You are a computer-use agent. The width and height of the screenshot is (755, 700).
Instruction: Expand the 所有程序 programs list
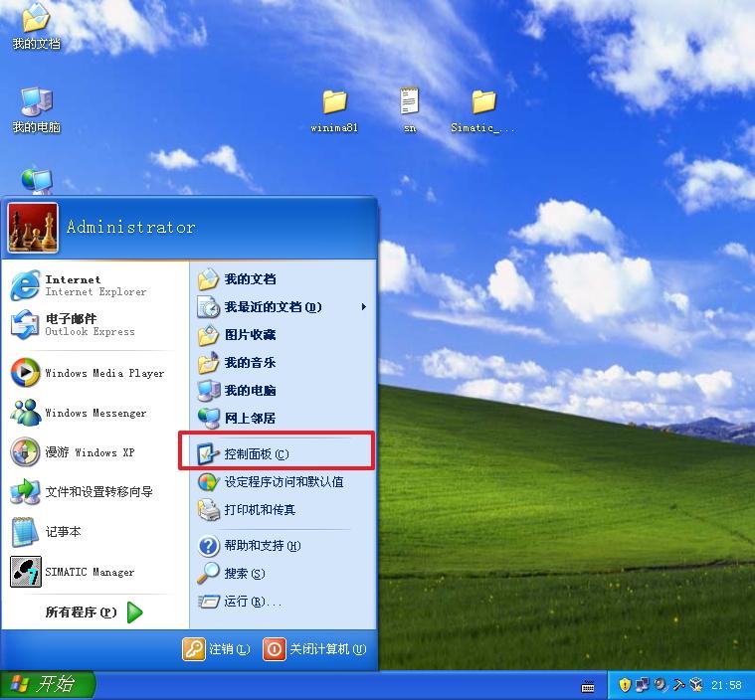[x=94, y=612]
